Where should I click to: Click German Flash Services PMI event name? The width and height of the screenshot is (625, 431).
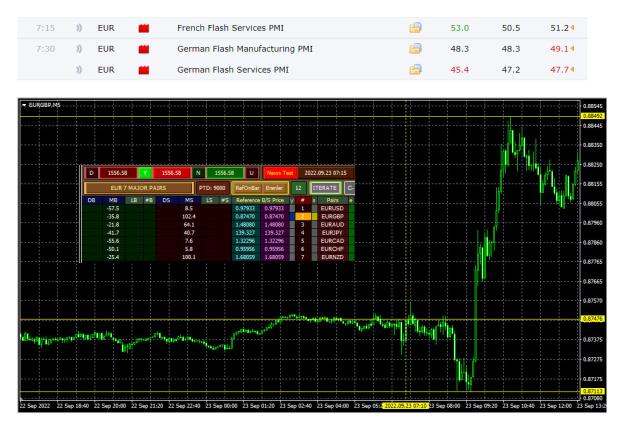[233, 70]
